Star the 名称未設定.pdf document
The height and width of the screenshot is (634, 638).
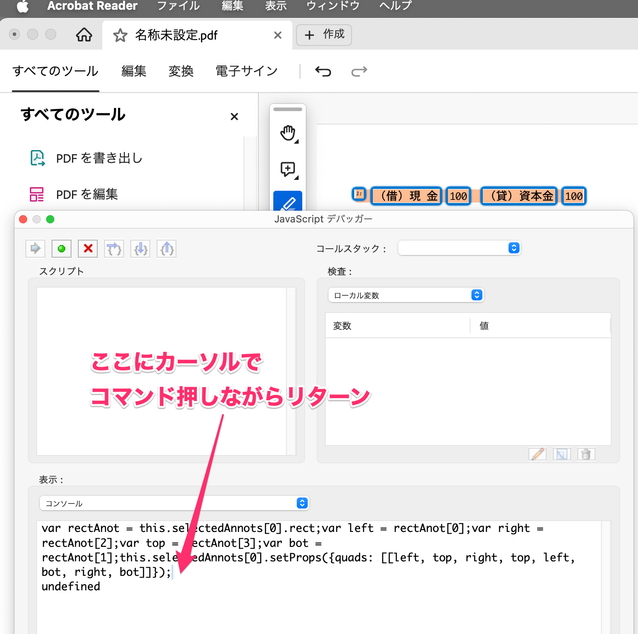pos(120,35)
